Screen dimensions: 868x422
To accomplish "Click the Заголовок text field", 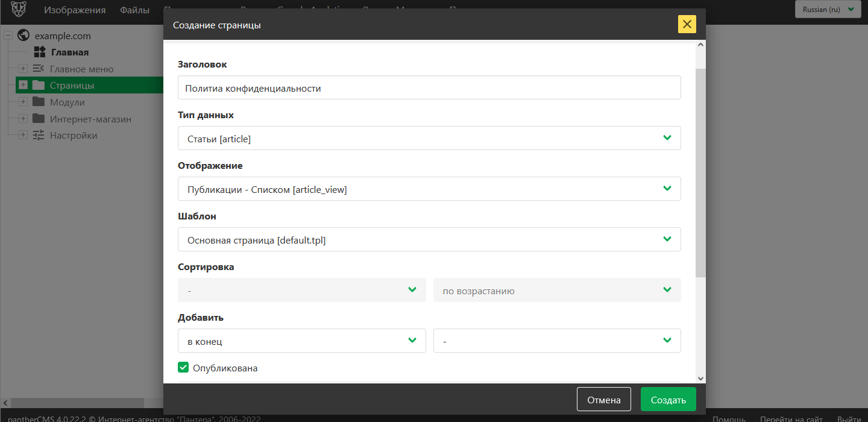I will click(x=429, y=87).
